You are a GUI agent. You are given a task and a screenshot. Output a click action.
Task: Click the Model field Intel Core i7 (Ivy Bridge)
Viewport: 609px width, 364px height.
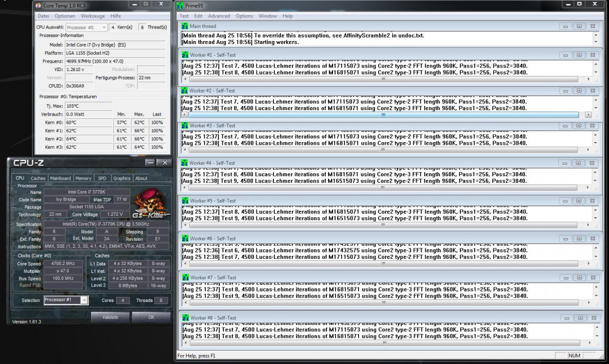[115, 45]
